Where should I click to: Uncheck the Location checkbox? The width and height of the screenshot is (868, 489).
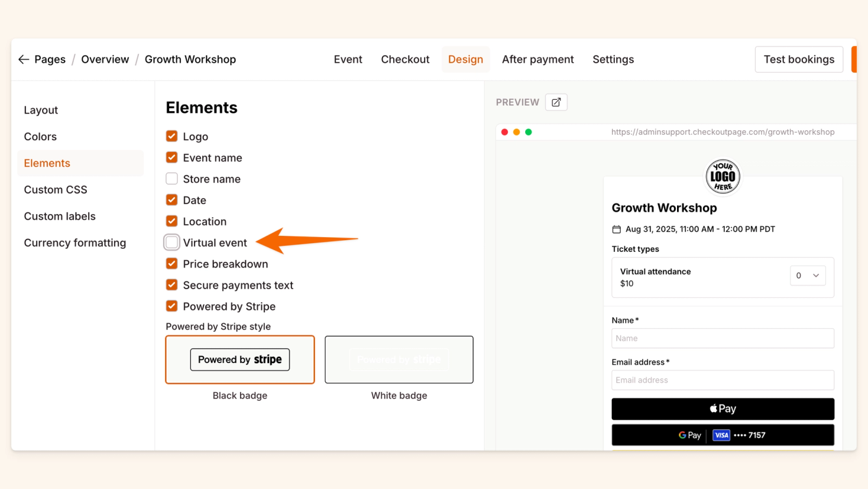172,221
